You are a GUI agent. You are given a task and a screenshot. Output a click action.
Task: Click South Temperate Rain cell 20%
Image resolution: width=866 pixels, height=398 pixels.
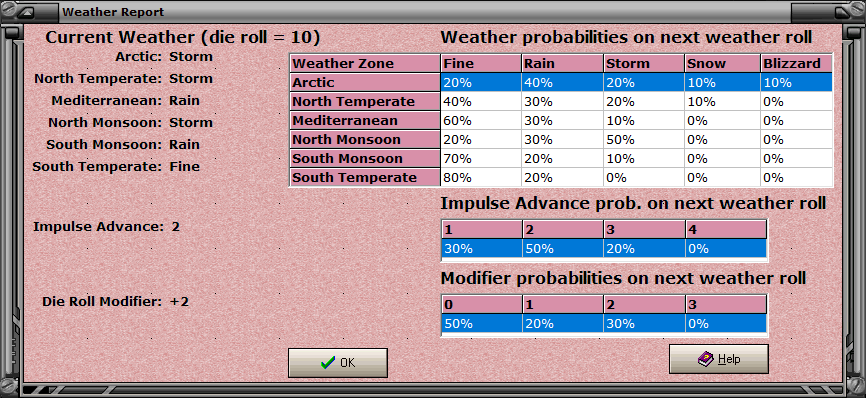click(x=562, y=177)
